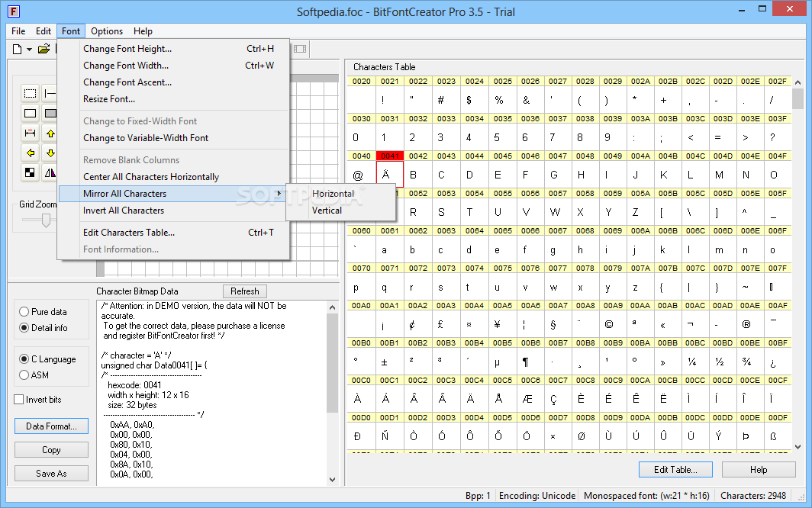Click the 'Encoding: Unicode' status bar entry
The height and width of the screenshot is (508, 812).
click(x=537, y=496)
